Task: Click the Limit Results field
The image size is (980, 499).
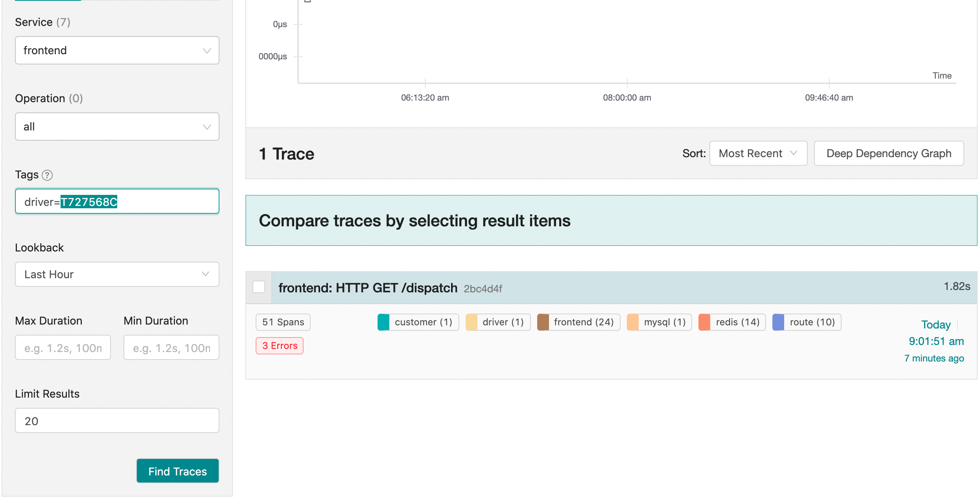Action: [x=117, y=421]
